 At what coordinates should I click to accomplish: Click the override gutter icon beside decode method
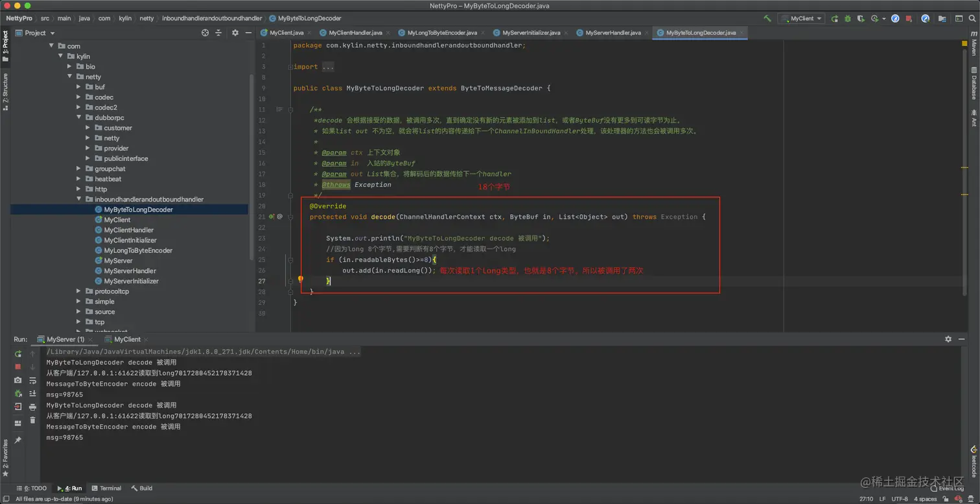click(272, 216)
